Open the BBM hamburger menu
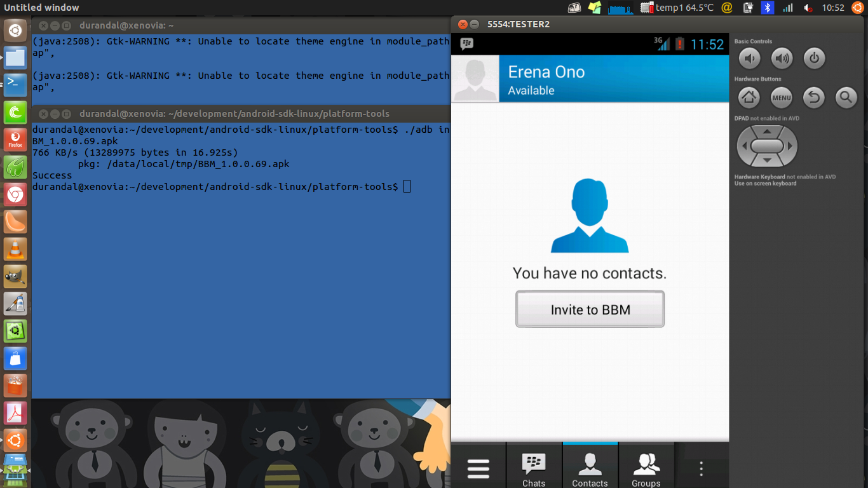 (x=478, y=469)
